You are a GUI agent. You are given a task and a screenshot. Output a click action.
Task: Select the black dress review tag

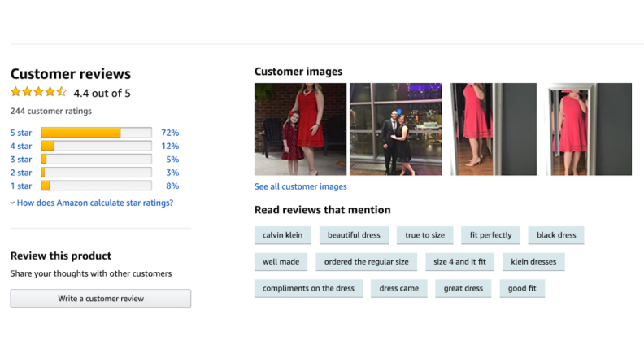[556, 235]
